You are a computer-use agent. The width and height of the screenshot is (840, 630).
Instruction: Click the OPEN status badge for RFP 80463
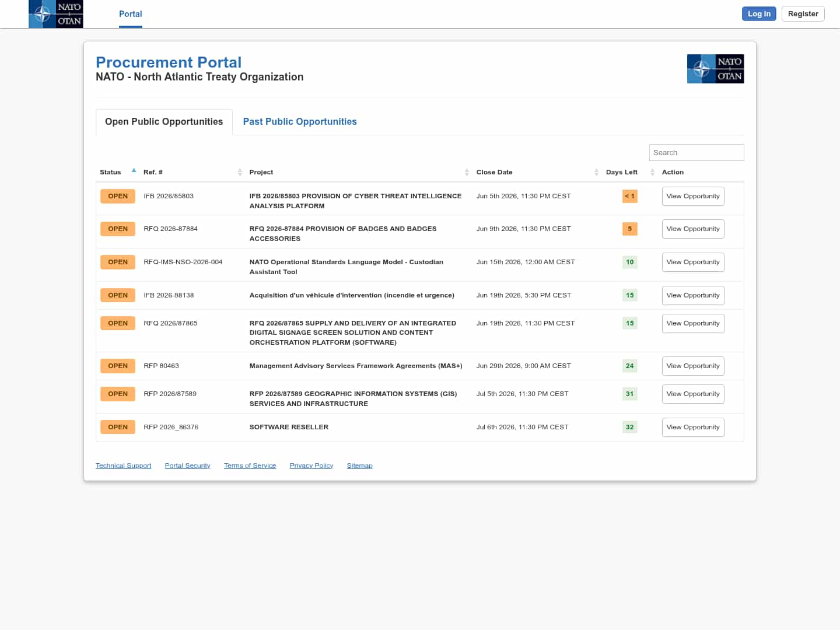click(118, 366)
